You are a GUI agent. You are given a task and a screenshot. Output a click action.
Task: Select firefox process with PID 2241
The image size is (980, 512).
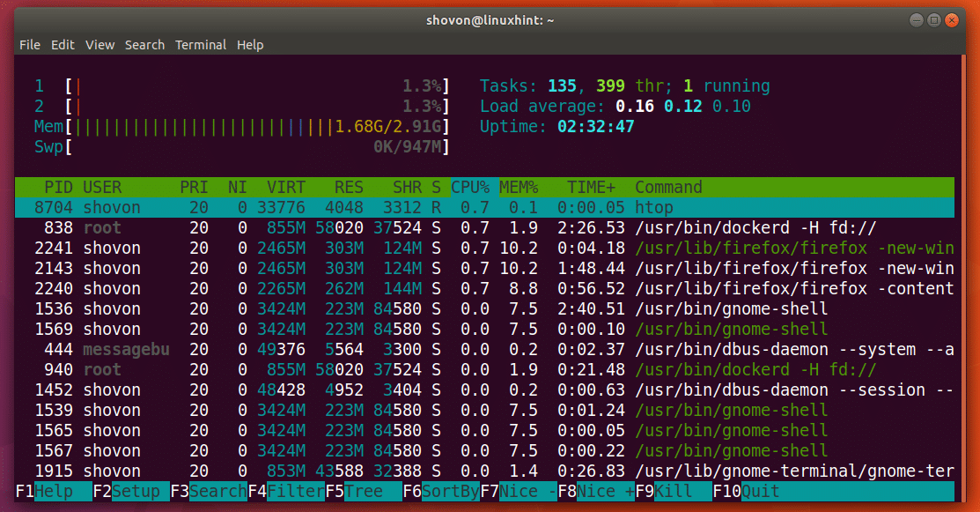click(484, 249)
